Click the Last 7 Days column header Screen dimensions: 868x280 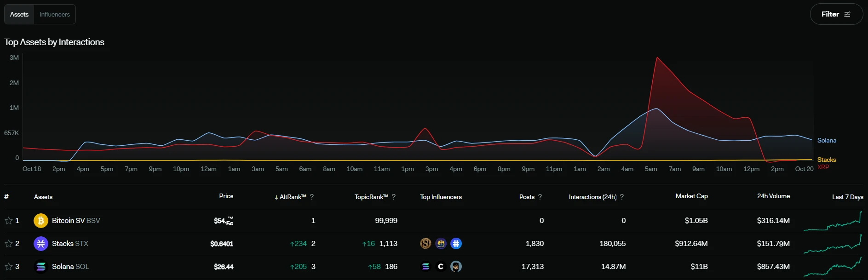[x=847, y=197]
